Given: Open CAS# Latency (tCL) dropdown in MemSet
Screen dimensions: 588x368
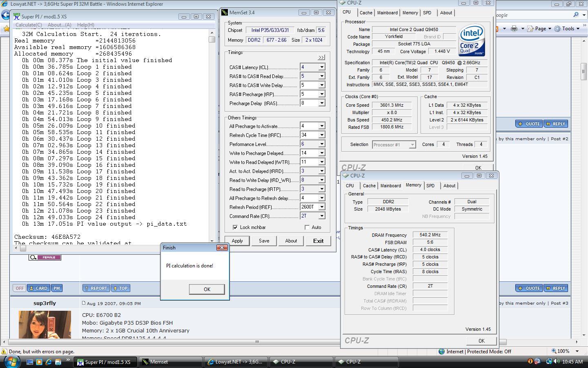Looking at the screenshot, I should (321, 67).
